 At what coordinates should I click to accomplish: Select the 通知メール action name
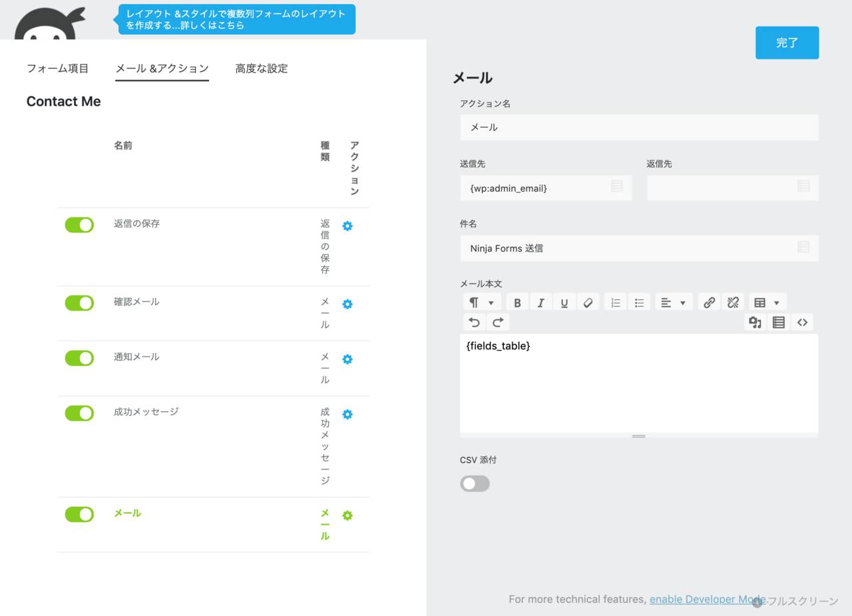coord(136,357)
